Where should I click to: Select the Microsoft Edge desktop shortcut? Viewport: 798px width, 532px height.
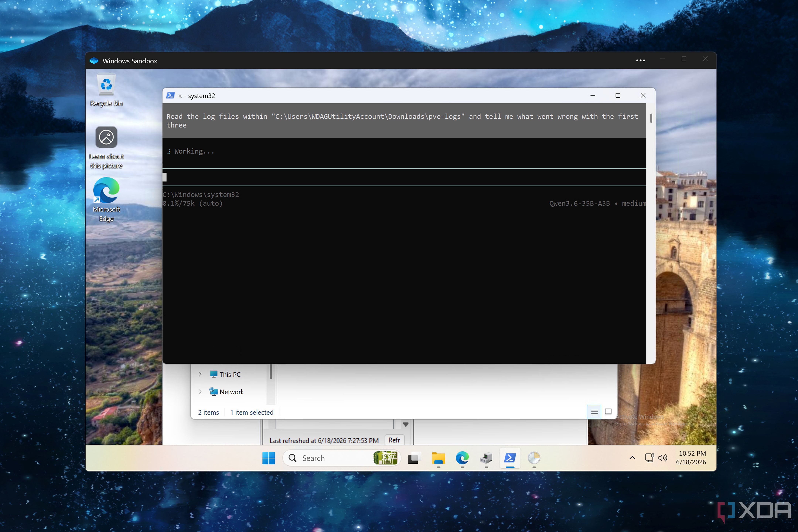(x=106, y=200)
